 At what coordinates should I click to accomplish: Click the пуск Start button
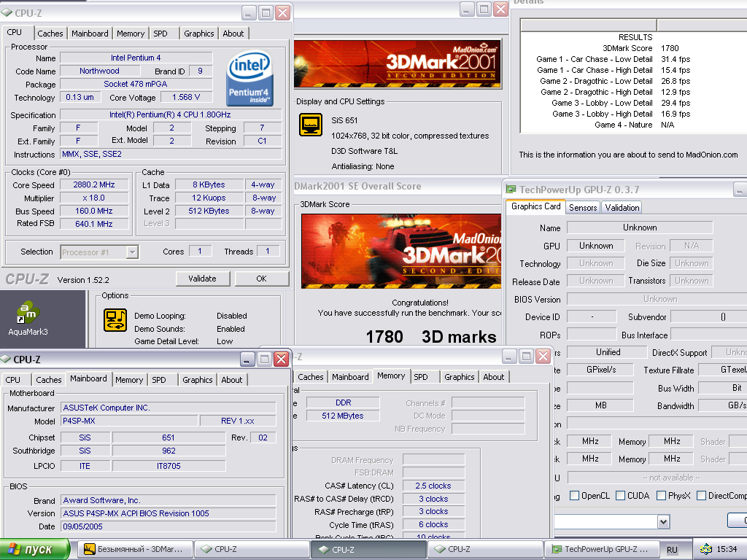[35, 549]
